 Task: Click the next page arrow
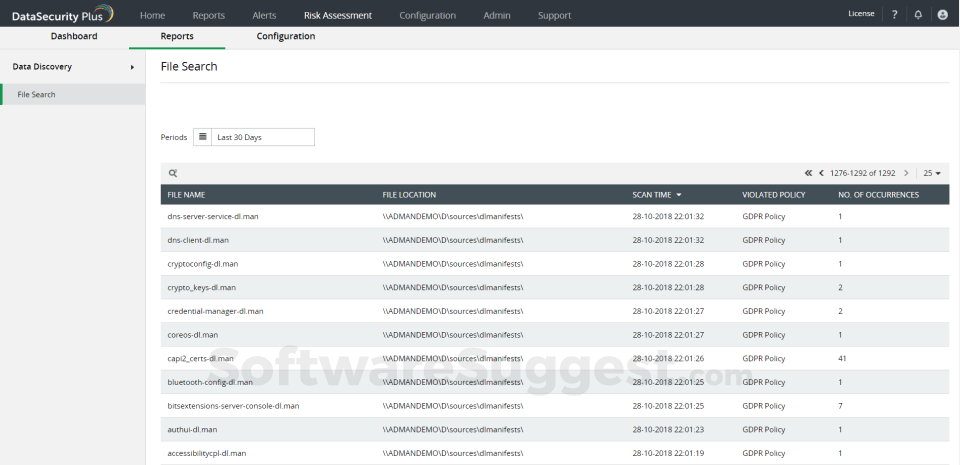(906, 173)
